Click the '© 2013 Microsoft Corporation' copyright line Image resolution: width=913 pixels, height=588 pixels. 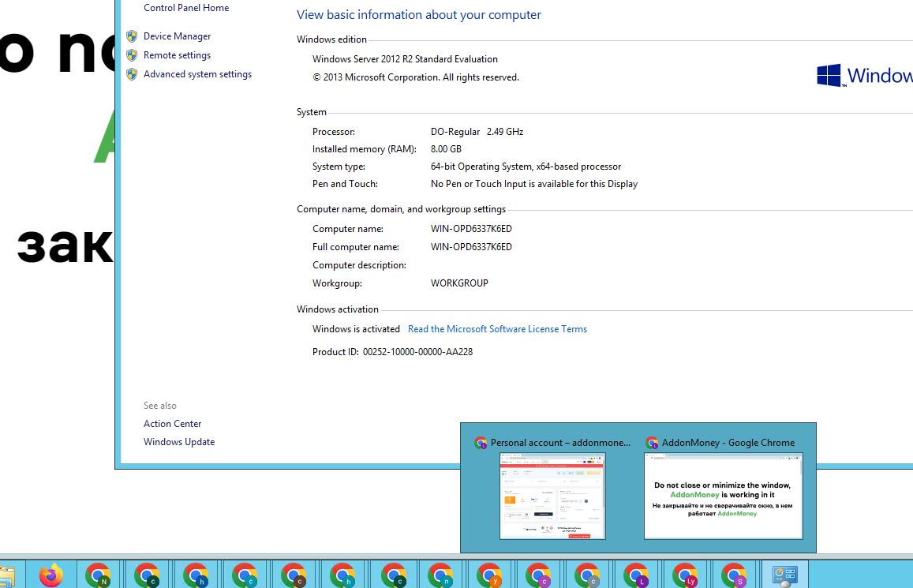[x=416, y=77]
